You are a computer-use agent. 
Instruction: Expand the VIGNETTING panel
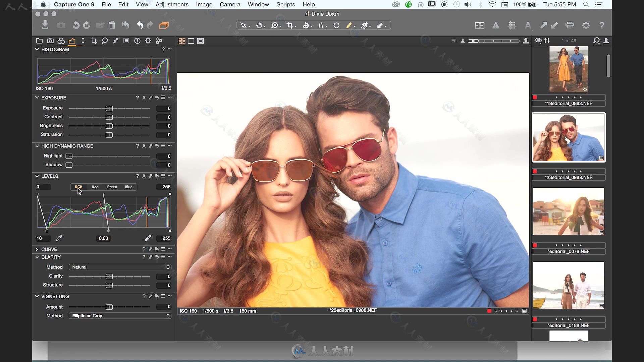[x=37, y=296]
